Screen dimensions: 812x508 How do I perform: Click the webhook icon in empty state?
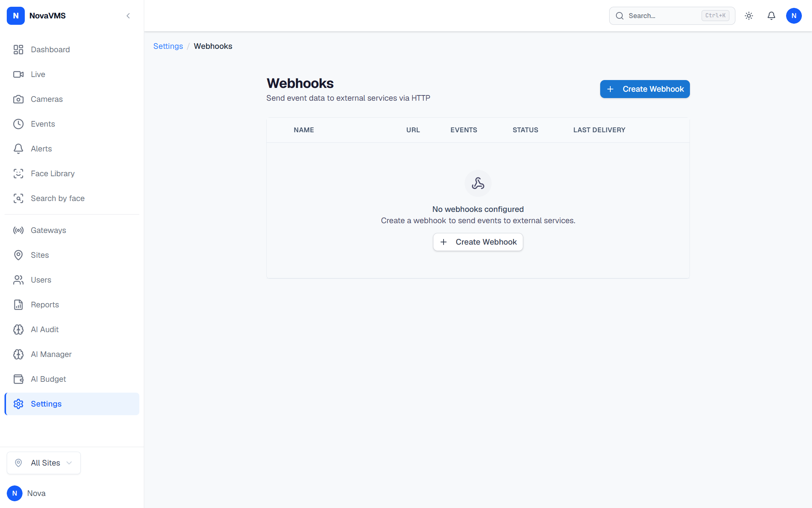[x=478, y=183]
